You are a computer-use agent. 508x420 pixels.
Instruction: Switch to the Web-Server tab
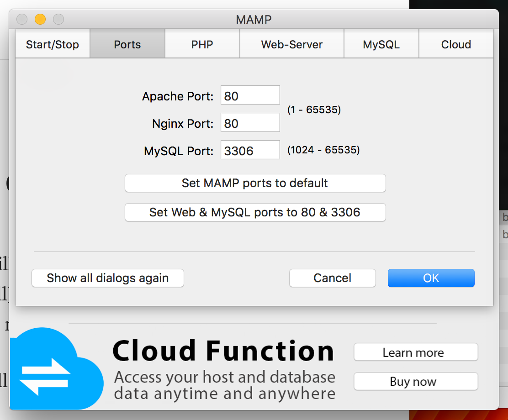(x=291, y=44)
